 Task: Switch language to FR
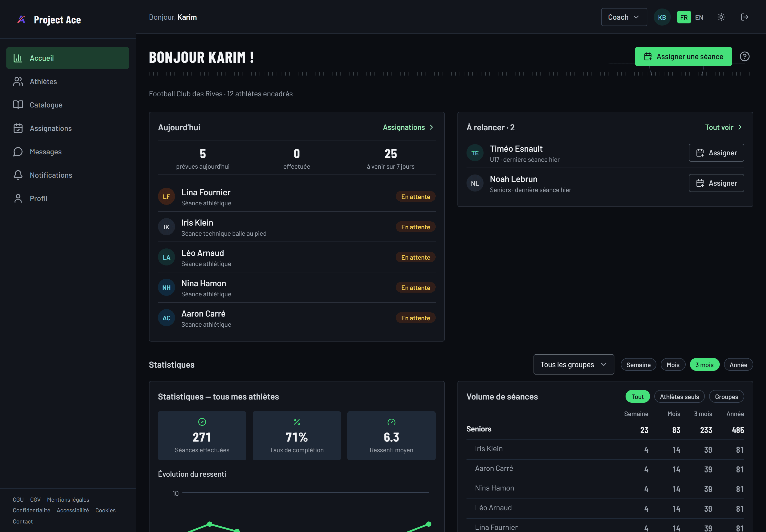[x=684, y=17]
